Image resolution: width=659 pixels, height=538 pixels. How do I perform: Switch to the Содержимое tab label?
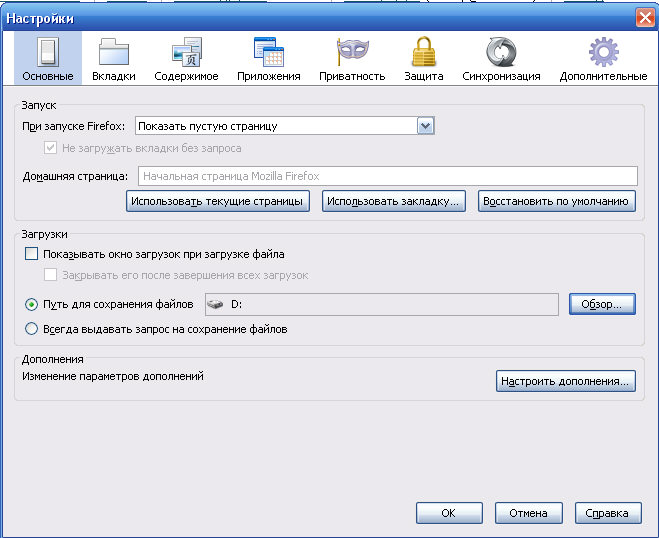186,76
